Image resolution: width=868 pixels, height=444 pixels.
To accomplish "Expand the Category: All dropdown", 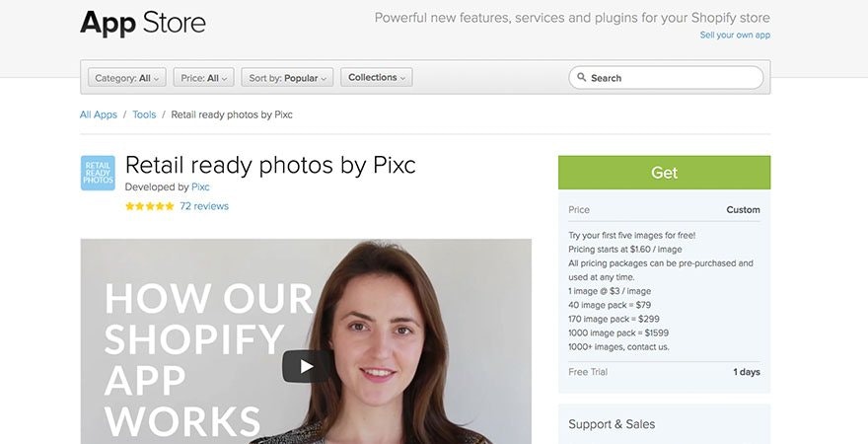I will click(x=127, y=78).
